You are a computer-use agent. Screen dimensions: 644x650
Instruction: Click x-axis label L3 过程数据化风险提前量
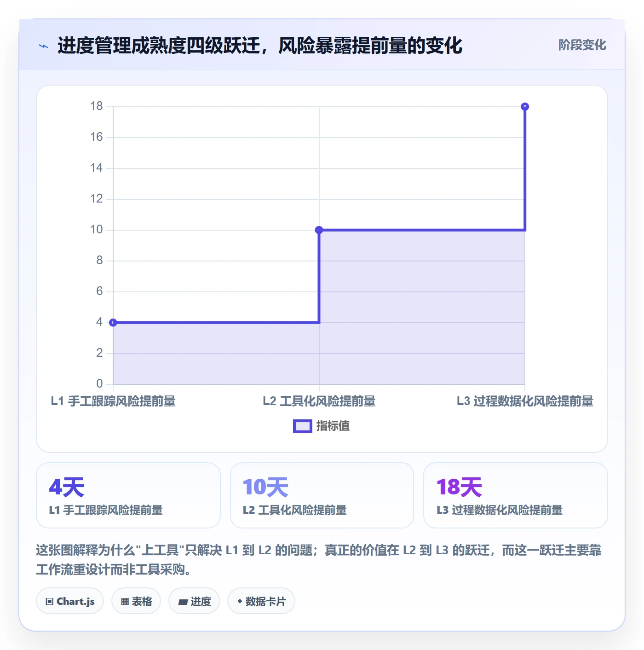[525, 401]
